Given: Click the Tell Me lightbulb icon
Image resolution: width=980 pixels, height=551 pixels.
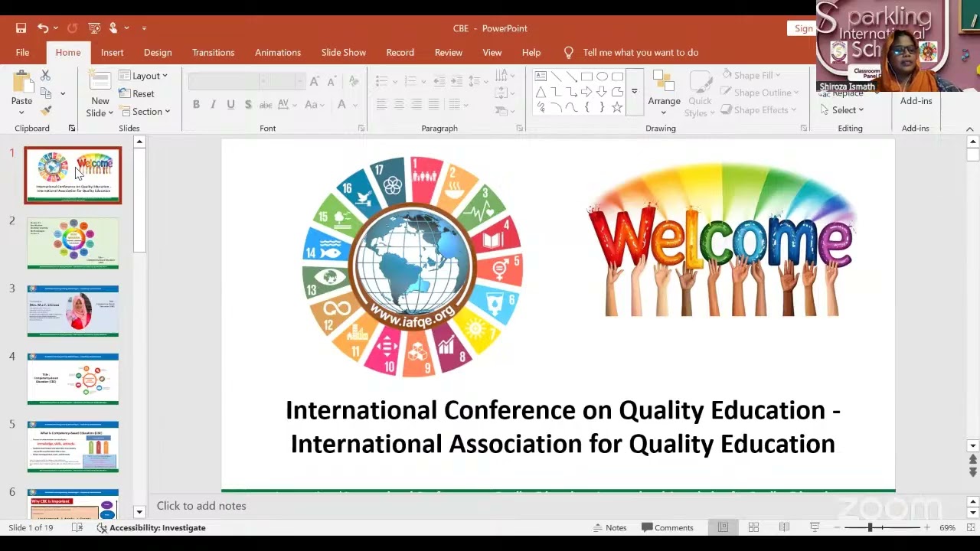Looking at the screenshot, I should point(569,52).
